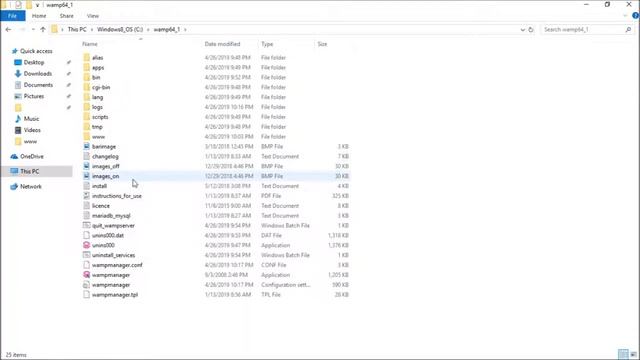This screenshot has width=640, height=360.
Task: Click the uninstall_services batch file icon
Action: click(87, 255)
